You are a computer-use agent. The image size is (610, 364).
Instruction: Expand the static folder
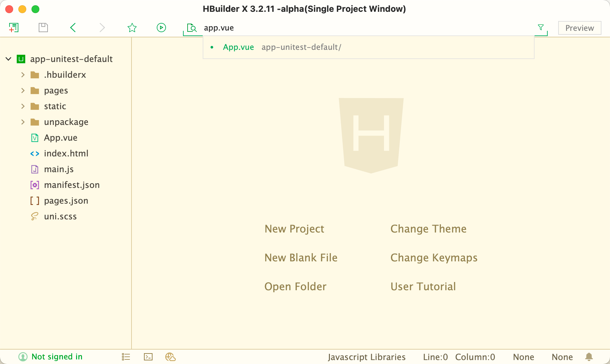23,106
